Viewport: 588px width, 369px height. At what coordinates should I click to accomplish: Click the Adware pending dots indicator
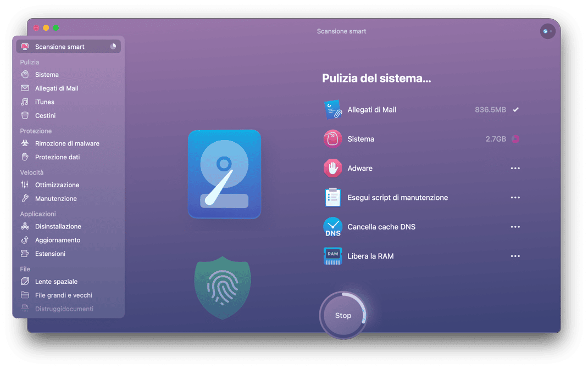[515, 168]
